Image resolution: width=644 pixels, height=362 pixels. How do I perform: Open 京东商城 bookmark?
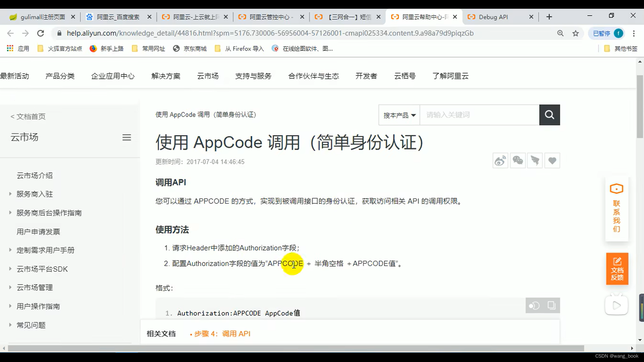[190, 49]
